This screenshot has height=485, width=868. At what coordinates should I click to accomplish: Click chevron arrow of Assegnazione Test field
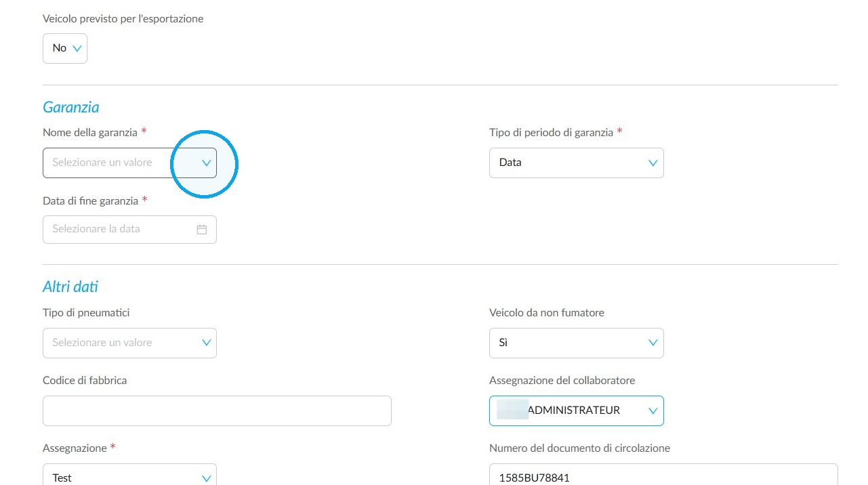point(207,478)
